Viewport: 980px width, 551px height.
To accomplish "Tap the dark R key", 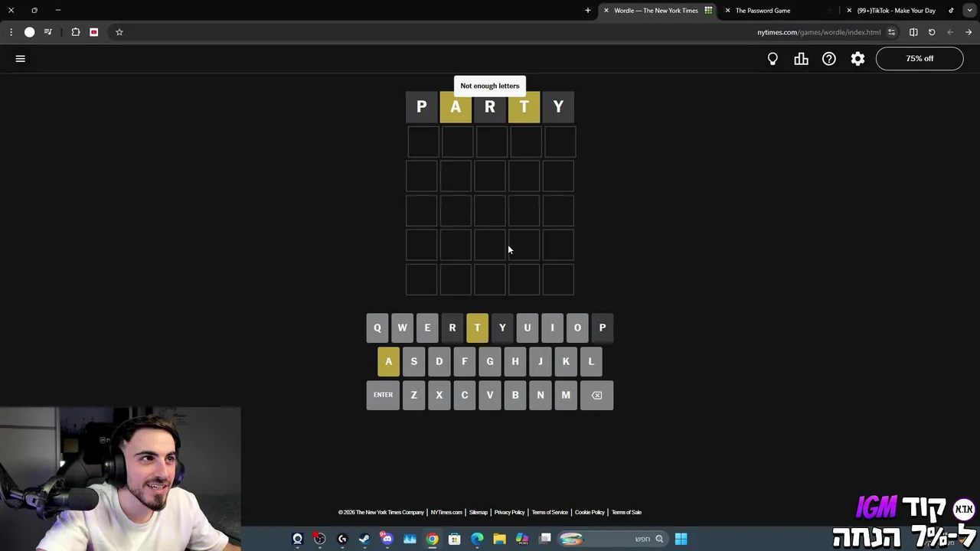I will click(x=452, y=328).
